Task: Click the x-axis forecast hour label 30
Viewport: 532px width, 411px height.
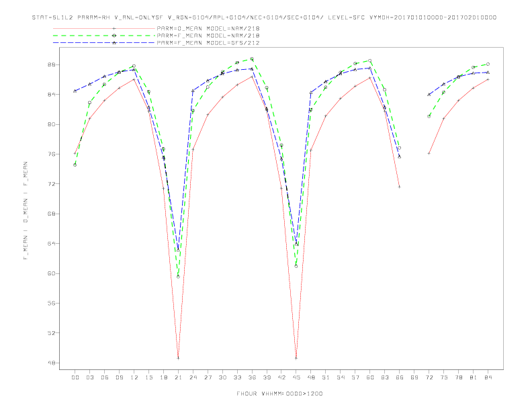Action: 222,377
